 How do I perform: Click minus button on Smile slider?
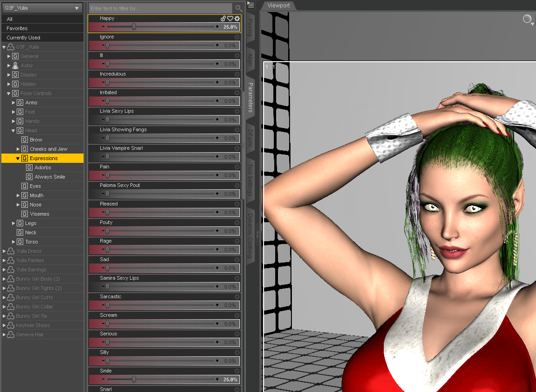(x=103, y=379)
